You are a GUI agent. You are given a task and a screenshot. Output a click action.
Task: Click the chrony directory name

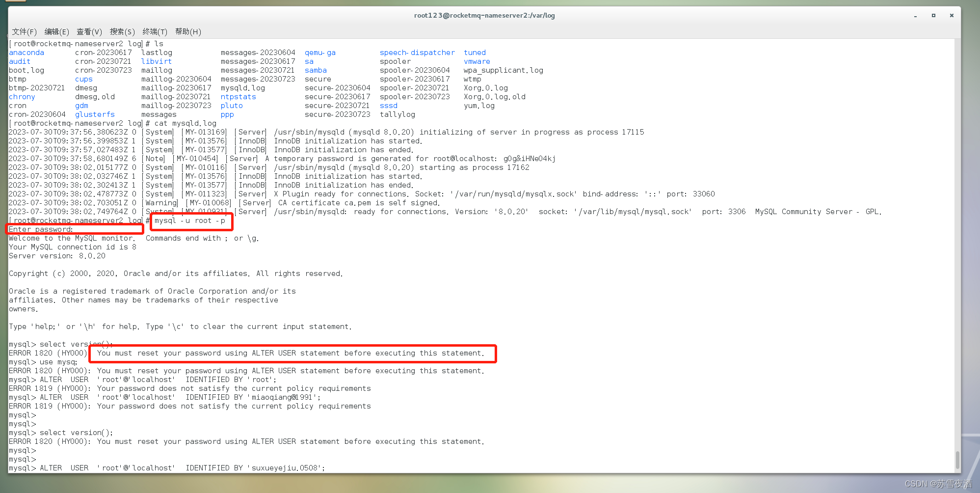(x=22, y=97)
